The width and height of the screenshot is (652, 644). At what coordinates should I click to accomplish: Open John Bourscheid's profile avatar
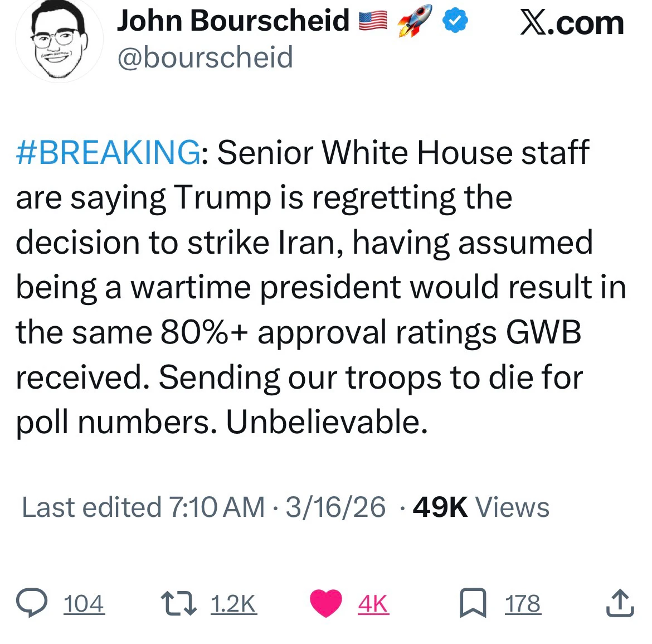tap(59, 42)
